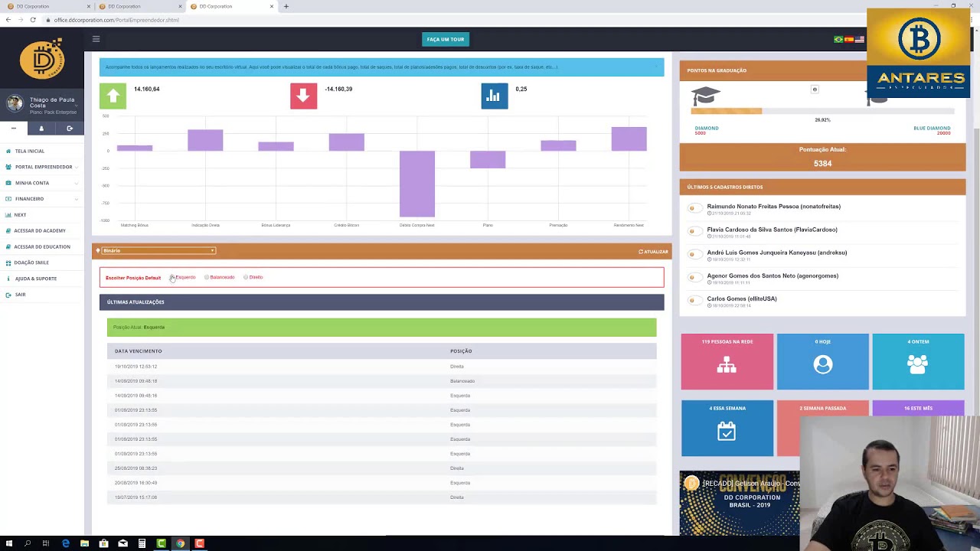Click the graduation progress bar

(x=822, y=112)
